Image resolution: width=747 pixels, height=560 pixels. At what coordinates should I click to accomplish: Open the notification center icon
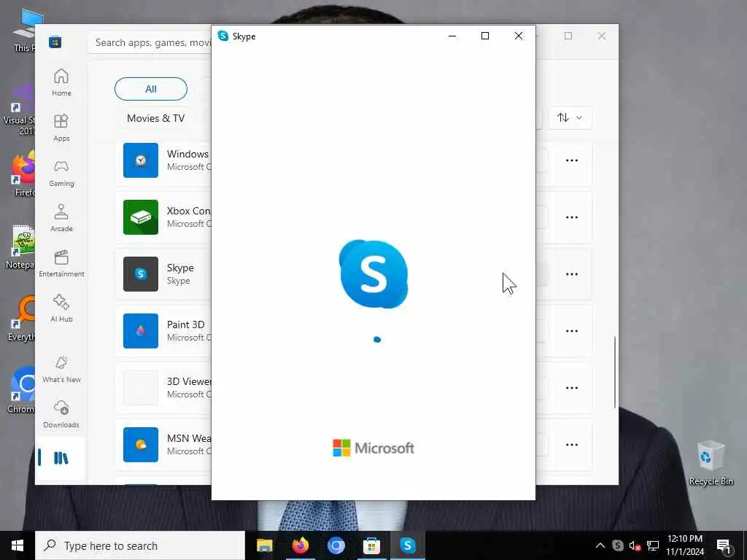(724, 546)
